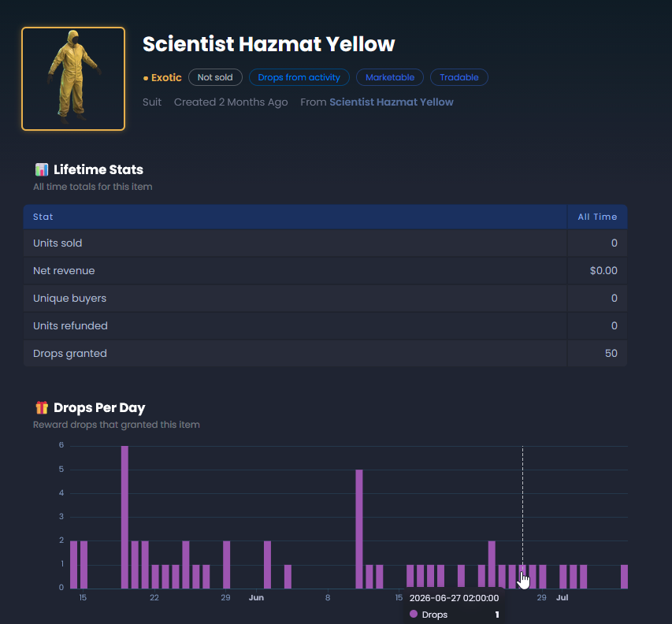Click the $0.00 net revenue value
672x624 pixels.
(603, 270)
